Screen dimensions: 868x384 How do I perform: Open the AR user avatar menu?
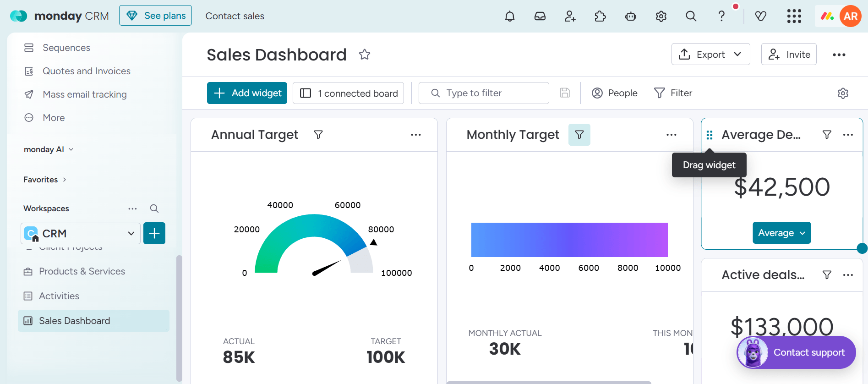click(x=851, y=16)
